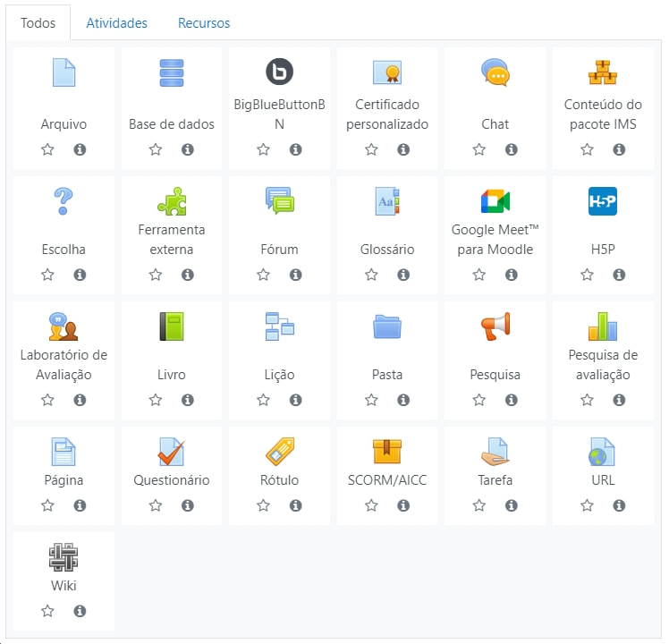Viewport: 669px width, 644px height.
Task: Select the Questionário quiz icon
Action: pos(171,451)
